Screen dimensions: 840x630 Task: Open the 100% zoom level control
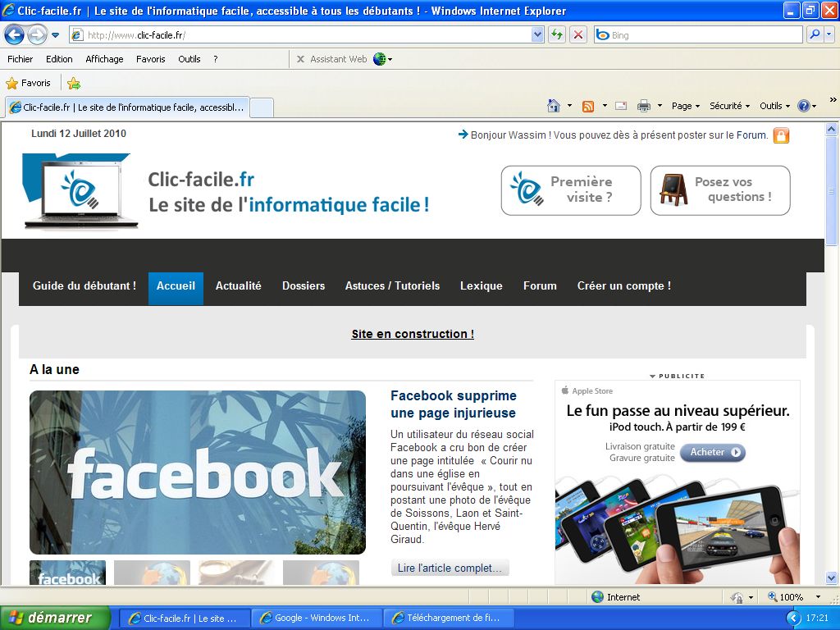click(x=794, y=597)
